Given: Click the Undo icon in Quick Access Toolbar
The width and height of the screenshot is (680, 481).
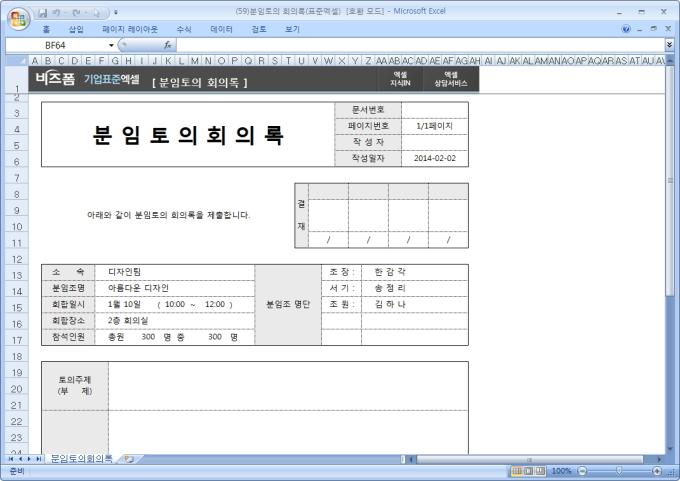Looking at the screenshot, I should point(56,13).
